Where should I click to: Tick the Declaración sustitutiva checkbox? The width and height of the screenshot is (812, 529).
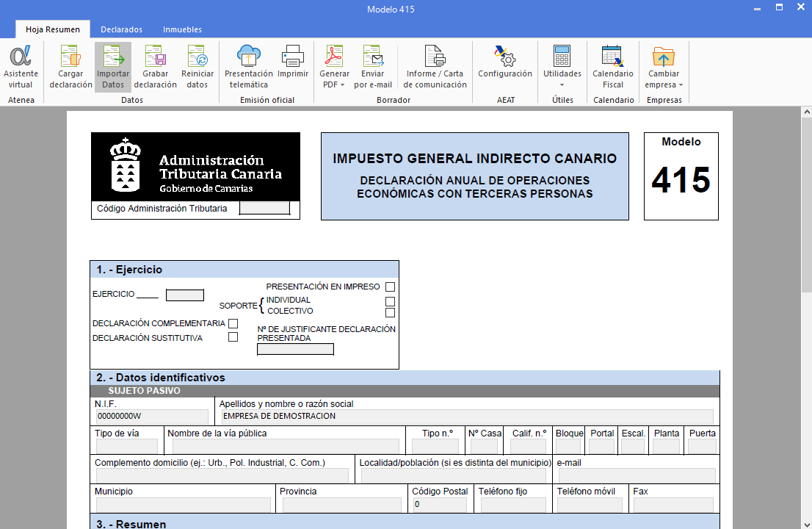pos(233,338)
